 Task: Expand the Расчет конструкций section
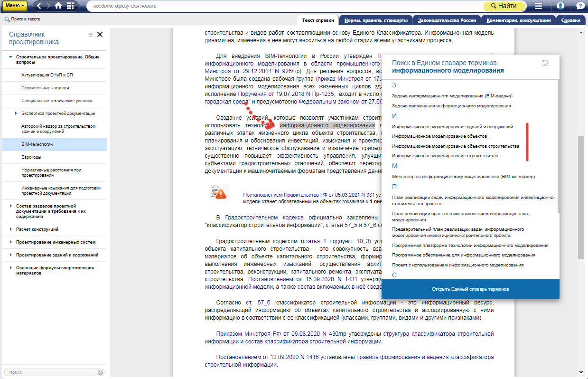pos(11,229)
